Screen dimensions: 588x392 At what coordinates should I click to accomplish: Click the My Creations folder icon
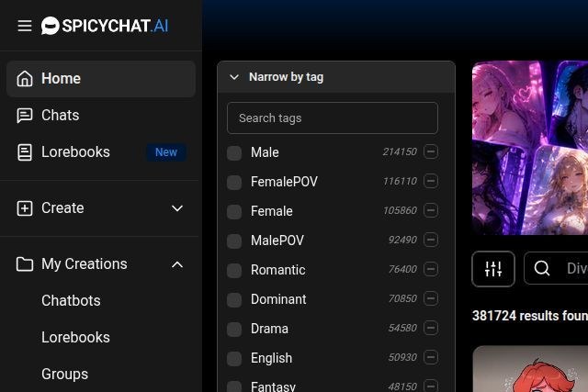coord(25,263)
